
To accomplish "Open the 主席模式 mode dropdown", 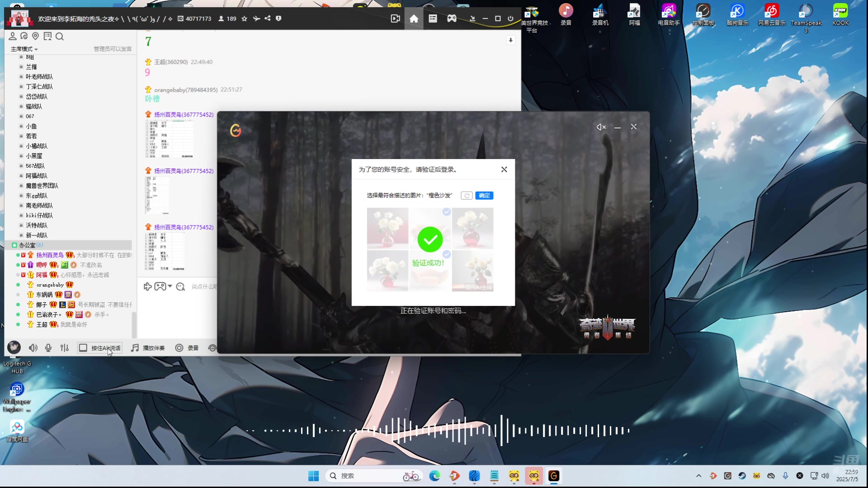I will coord(24,49).
